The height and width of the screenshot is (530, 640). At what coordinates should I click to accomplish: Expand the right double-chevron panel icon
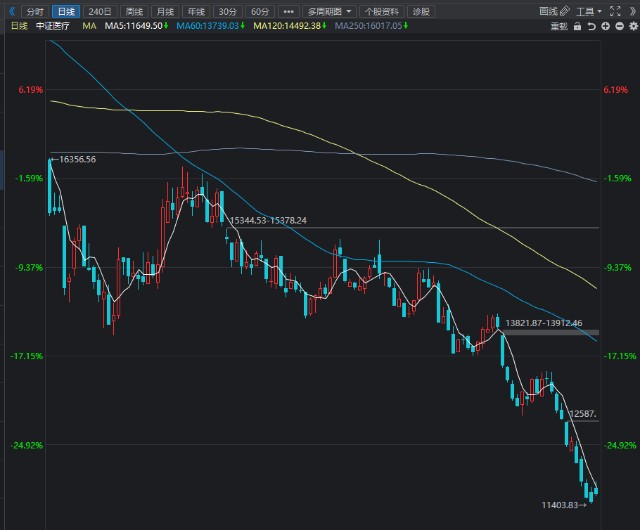coord(632,11)
